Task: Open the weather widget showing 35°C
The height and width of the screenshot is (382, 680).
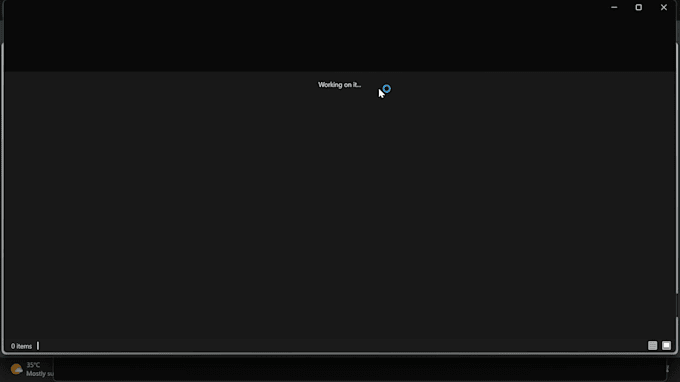Action: pyautogui.click(x=31, y=369)
